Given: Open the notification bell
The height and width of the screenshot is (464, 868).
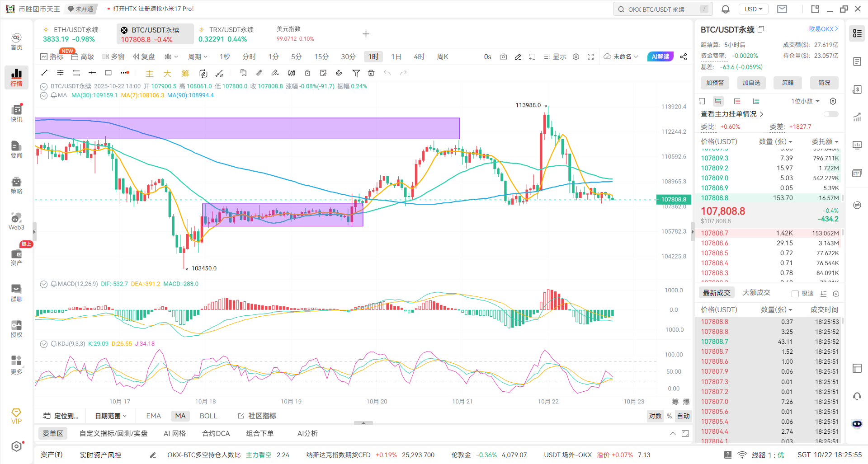Looking at the screenshot, I should click(x=726, y=9).
